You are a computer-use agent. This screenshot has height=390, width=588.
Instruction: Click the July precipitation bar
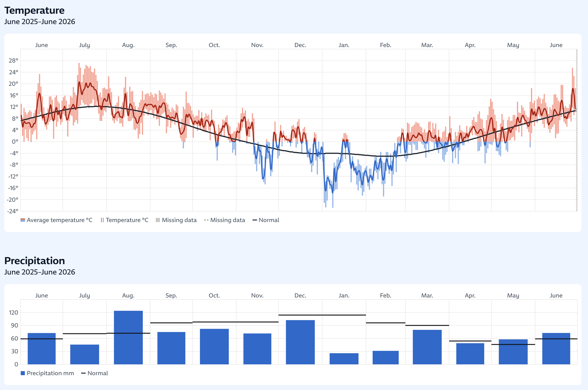tap(85, 355)
